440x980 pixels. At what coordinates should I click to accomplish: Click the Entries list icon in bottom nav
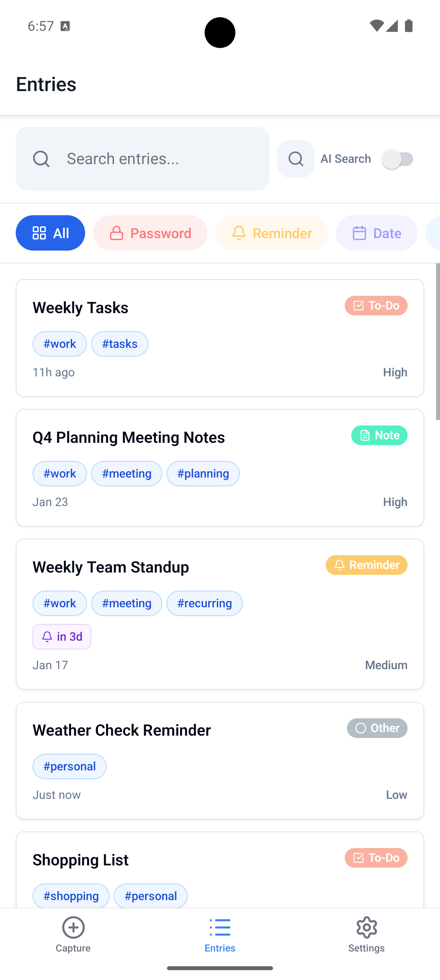(220, 928)
